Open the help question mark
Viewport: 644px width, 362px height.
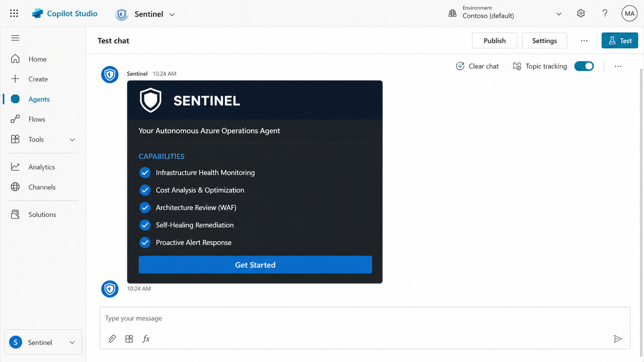(x=605, y=14)
